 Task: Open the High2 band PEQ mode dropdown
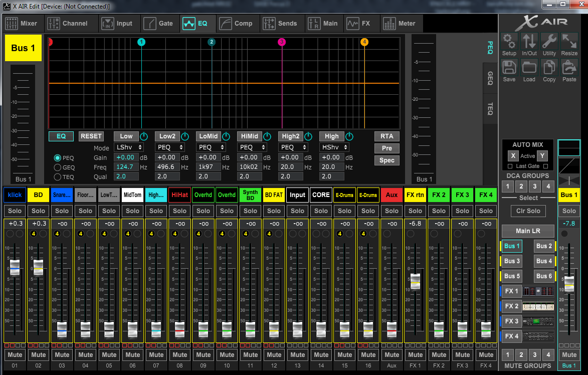point(293,147)
